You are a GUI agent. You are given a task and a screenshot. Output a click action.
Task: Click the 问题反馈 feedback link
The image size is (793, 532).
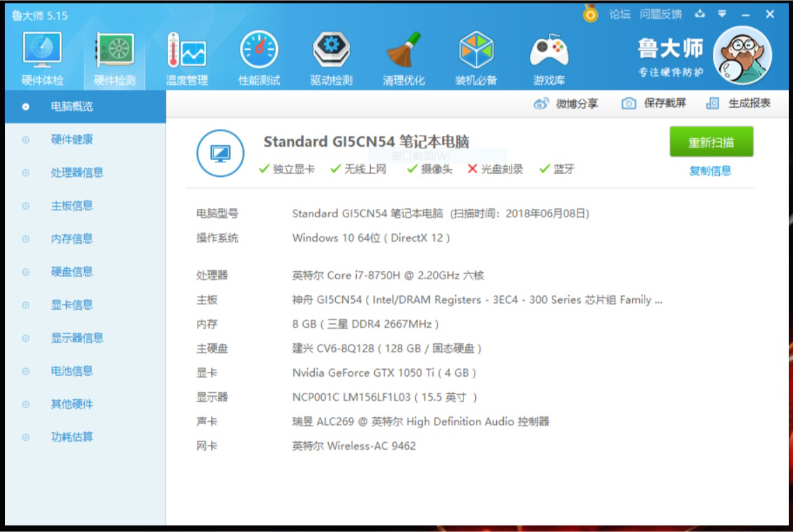pos(661,14)
